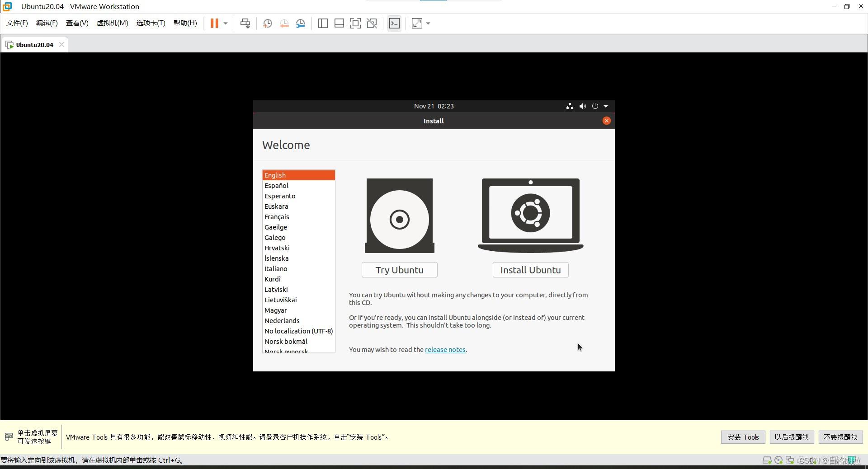Open the 帮助(H) menu
The image size is (868, 469).
(x=185, y=23)
